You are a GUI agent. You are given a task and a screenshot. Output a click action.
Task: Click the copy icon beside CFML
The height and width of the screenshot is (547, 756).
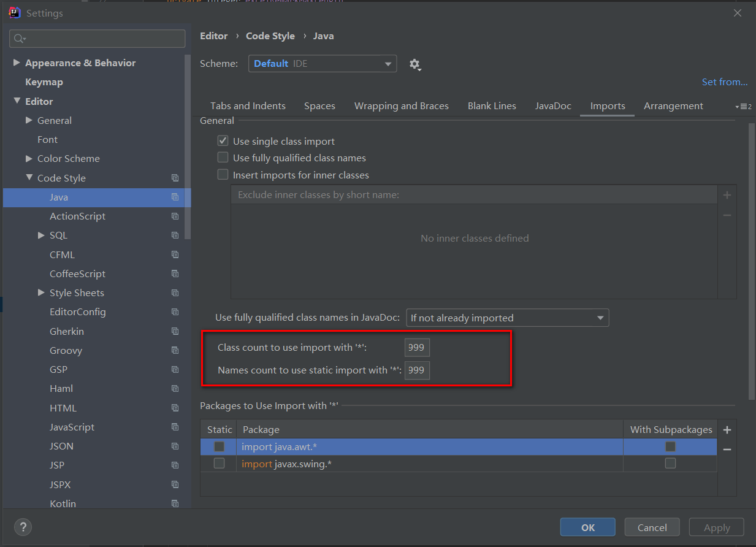[175, 254]
